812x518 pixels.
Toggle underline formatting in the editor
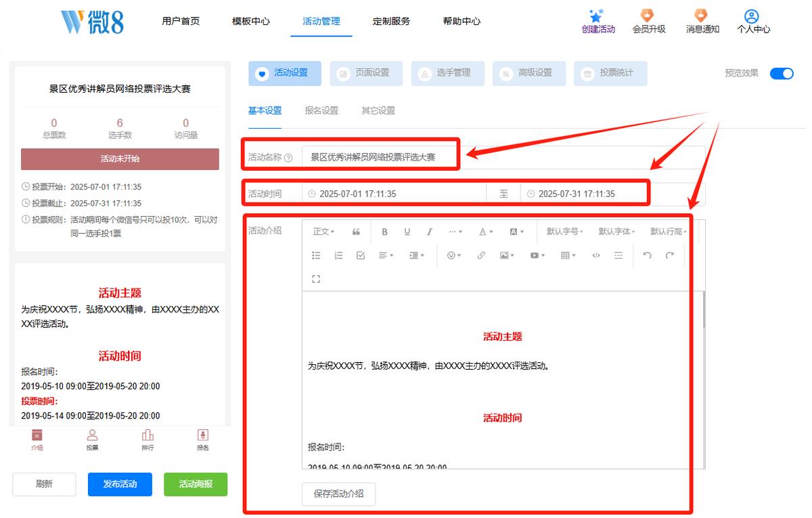coord(407,232)
